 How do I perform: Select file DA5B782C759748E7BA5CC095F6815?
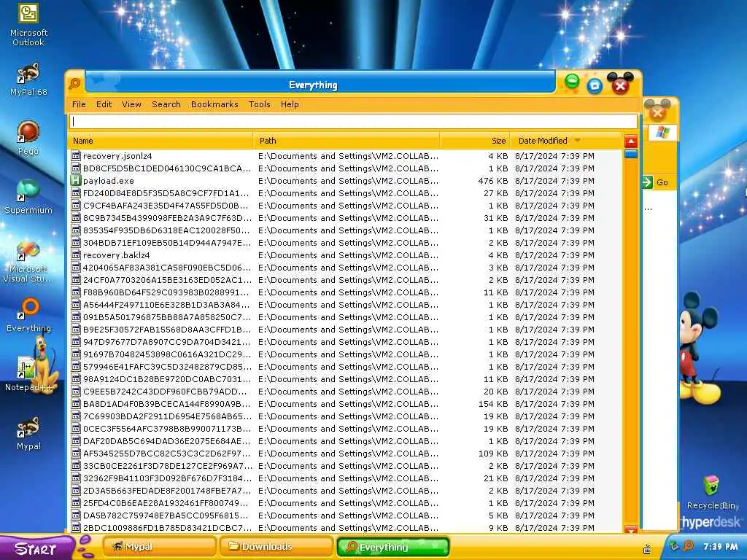(345, 516)
